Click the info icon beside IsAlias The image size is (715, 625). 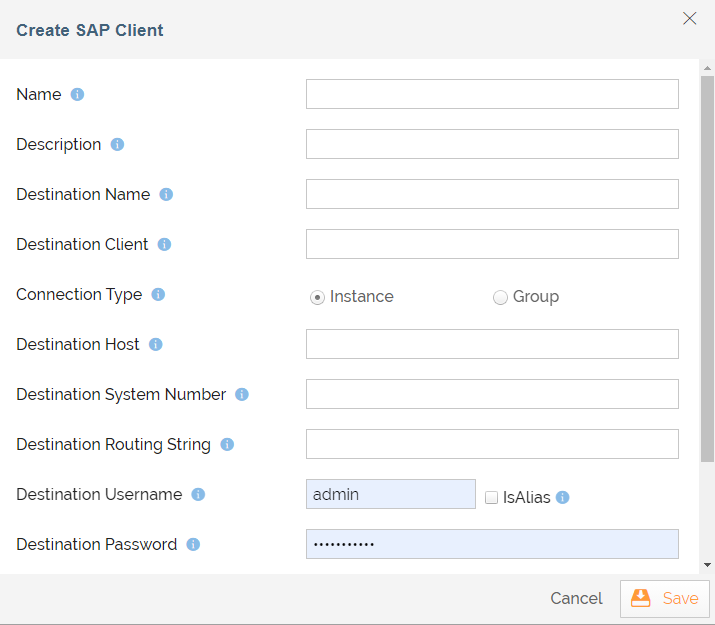(562, 497)
